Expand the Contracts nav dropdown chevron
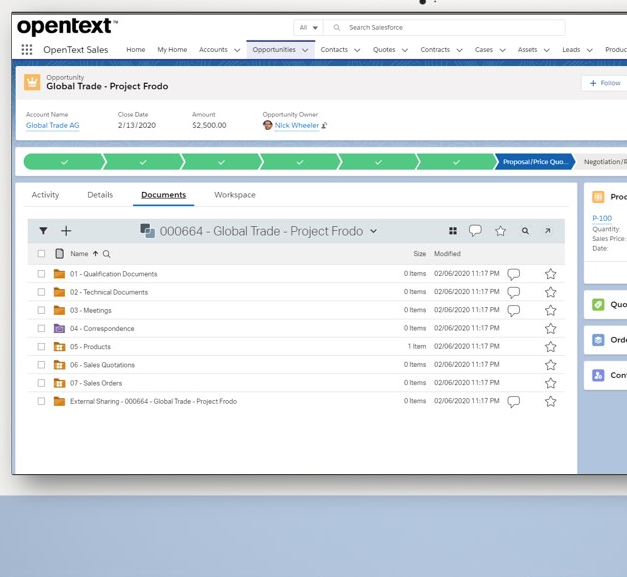The height and width of the screenshot is (577, 627). [459, 50]
